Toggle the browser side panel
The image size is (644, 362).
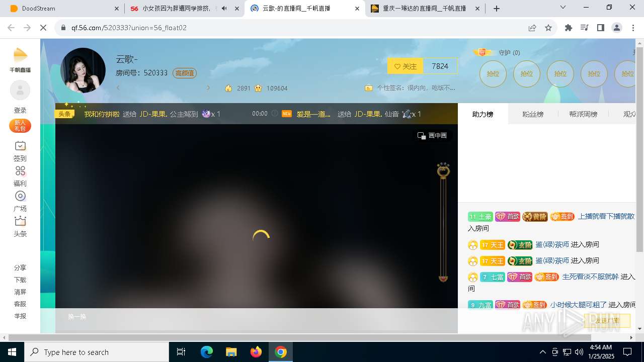pos(601,28)
